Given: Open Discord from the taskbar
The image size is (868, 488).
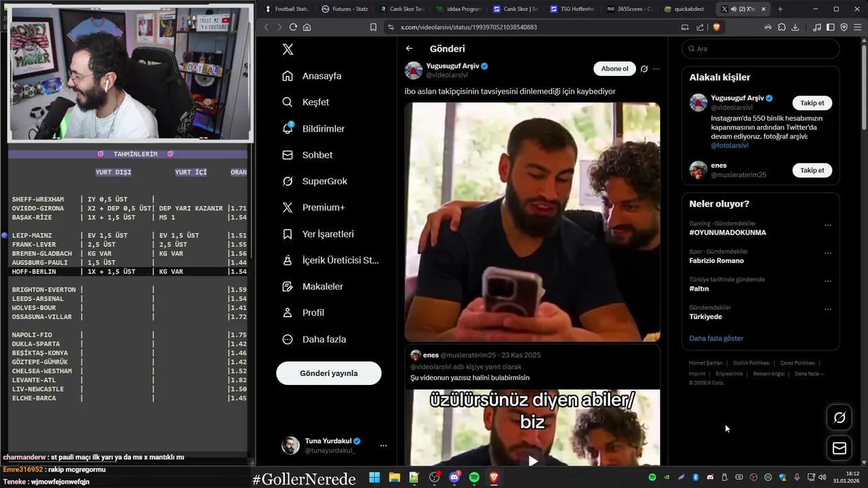Looking at the screenshot, I should click(454, 477).
